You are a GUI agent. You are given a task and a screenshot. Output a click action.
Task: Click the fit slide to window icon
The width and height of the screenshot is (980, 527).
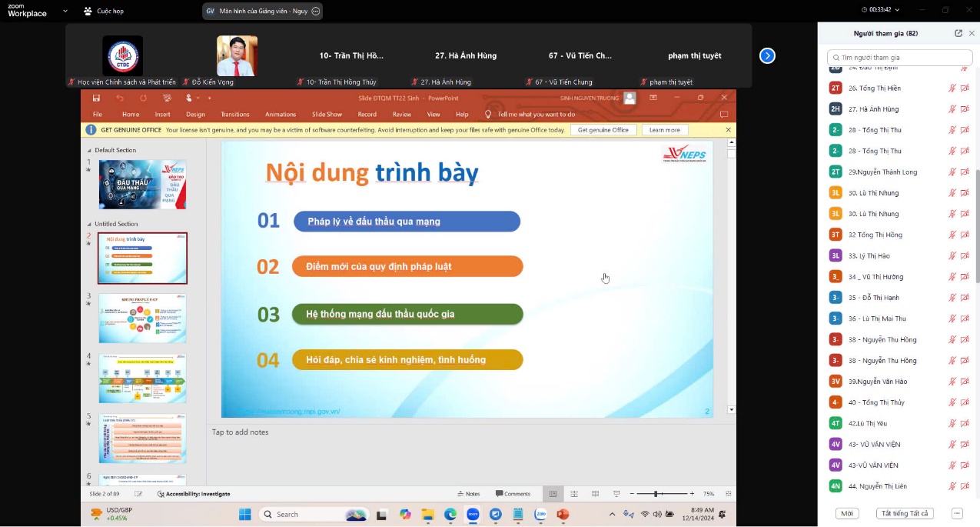point(728,494)
